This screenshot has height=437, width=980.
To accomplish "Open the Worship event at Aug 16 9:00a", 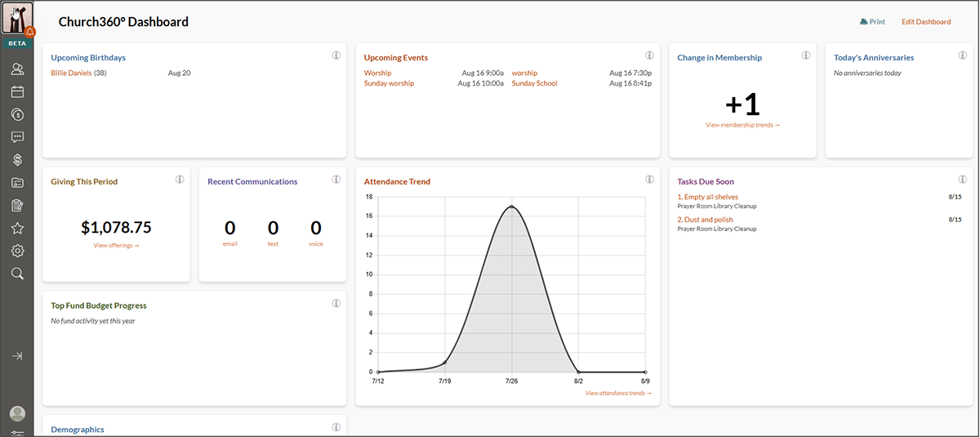I will click(x=377, y=74).
